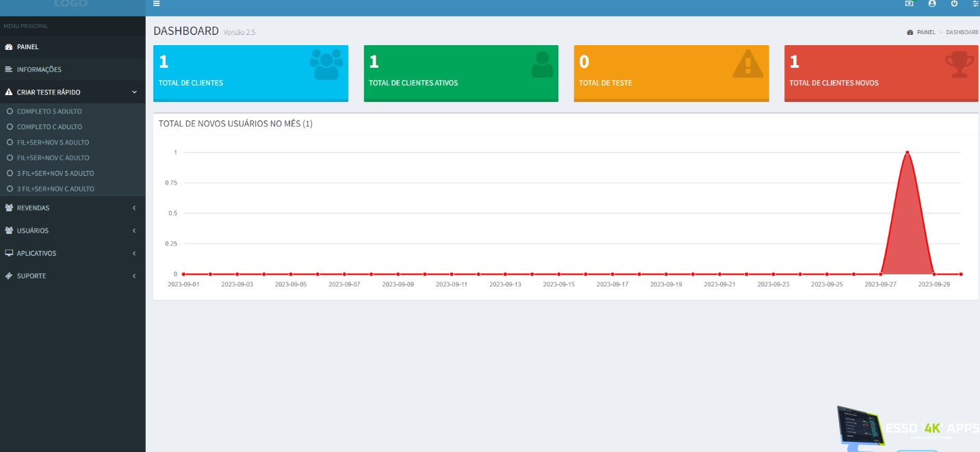Click the trophy icon on Clientes Novos card
Screen dimensions: 980x452
(x=957, y=64)
